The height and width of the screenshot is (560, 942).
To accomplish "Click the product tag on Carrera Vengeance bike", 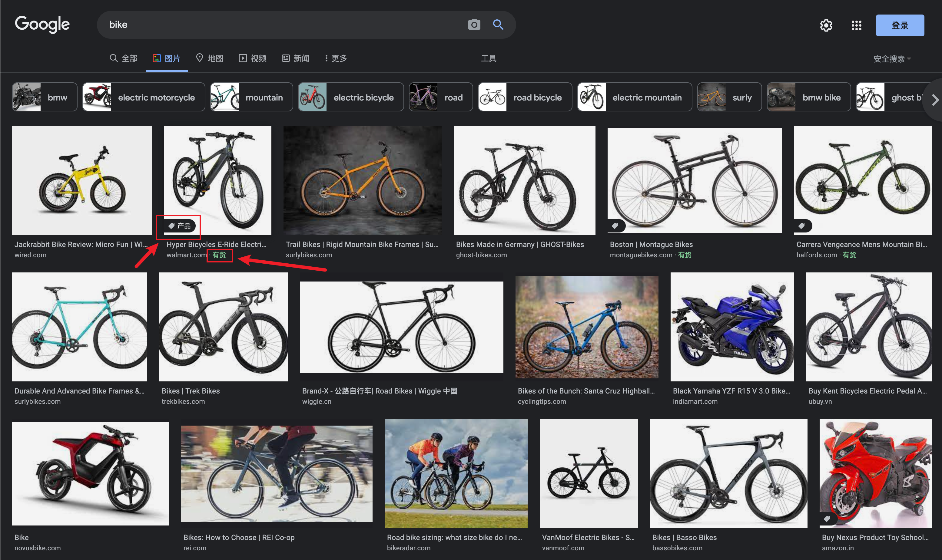I will tap(801, 226).
